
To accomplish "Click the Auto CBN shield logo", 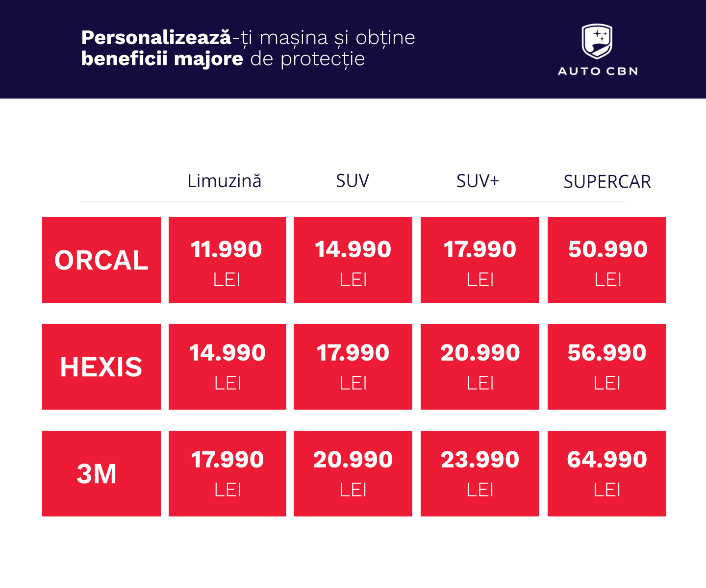I will [597, 42].
